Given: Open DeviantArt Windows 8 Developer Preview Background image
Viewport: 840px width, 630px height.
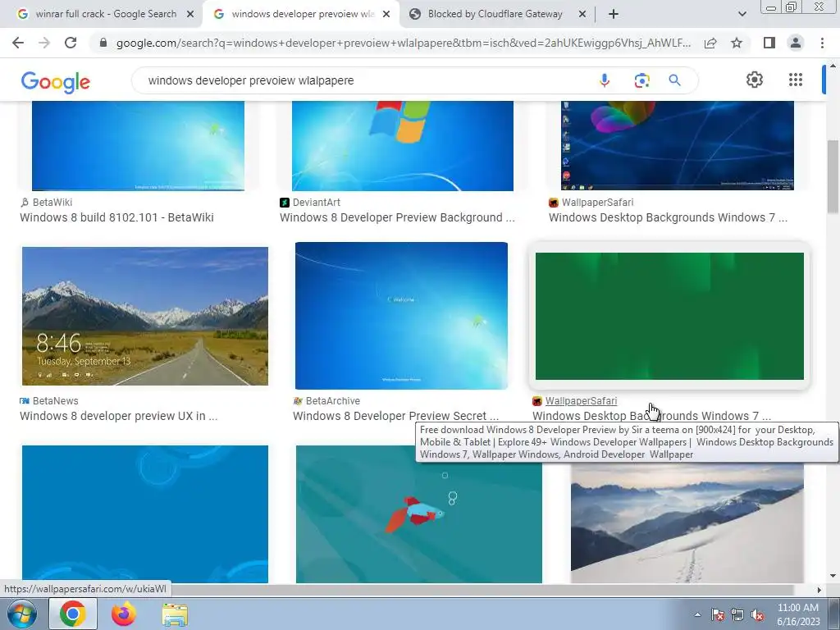Looking at the screenshot, I should click(x=402, y=146).
